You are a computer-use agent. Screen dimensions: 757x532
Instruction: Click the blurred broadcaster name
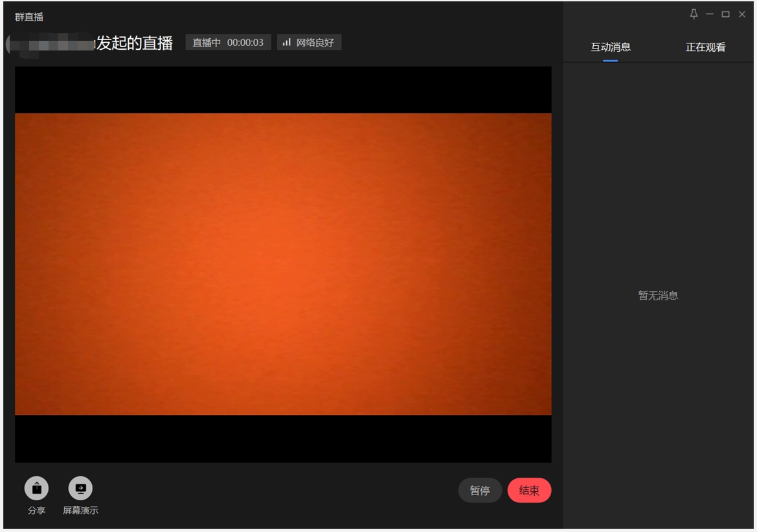51,44
